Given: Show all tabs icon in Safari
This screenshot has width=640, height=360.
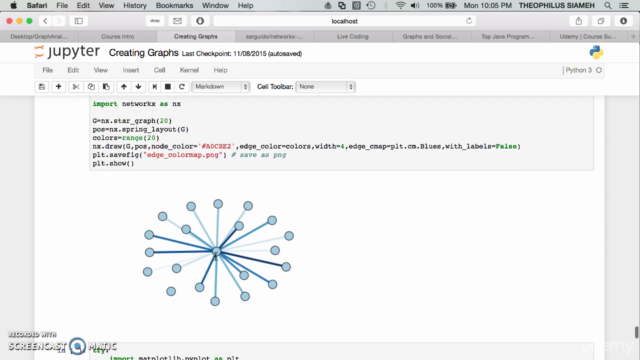Looking at the screenshot, I should [x=601, y=21].
